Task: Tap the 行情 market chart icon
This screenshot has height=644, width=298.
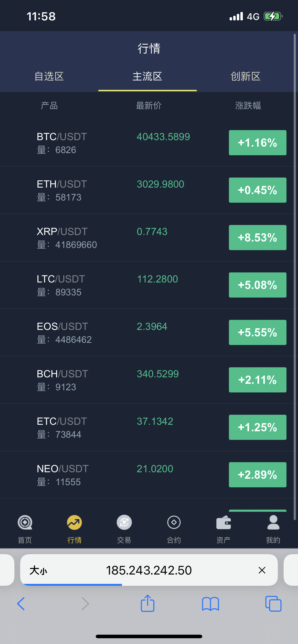Action: click(74, 523)
